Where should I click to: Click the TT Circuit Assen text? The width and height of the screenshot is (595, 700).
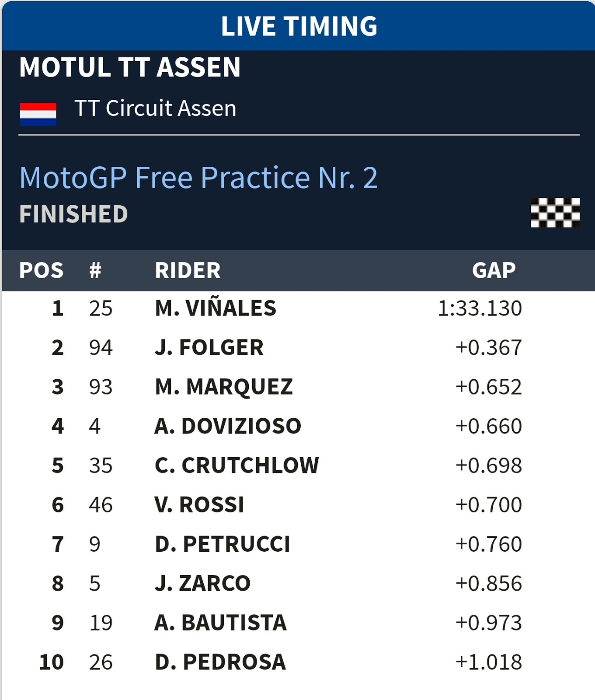click(156, 108)
